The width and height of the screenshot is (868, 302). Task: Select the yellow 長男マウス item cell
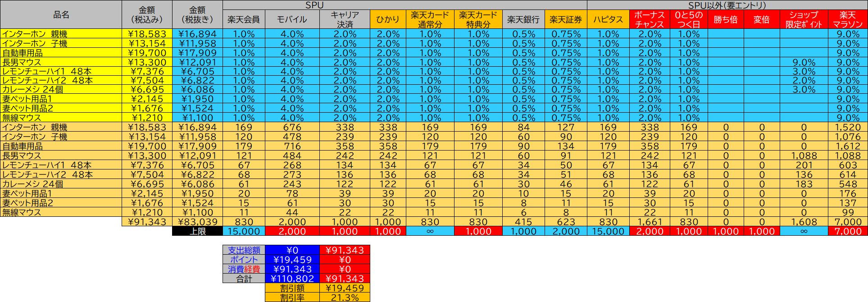coord(61,62)
